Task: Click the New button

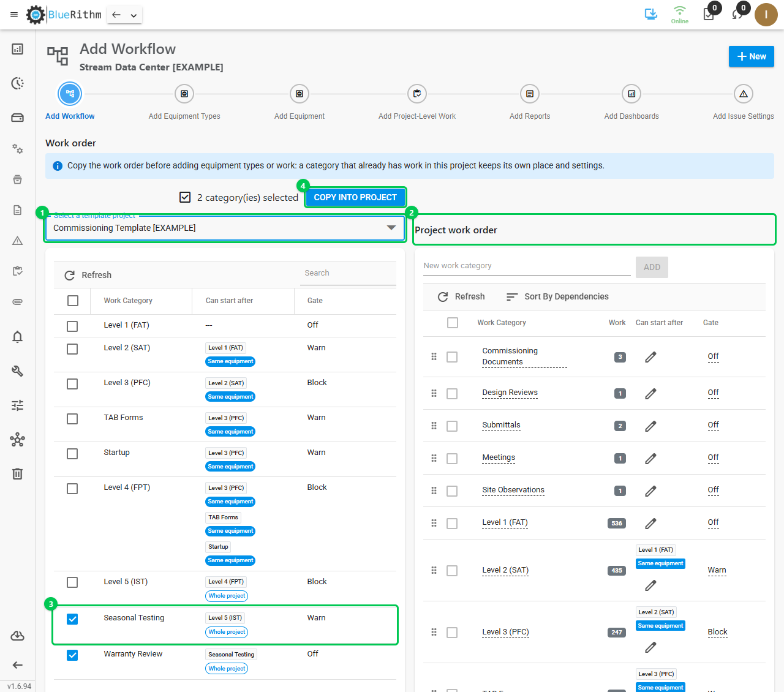Action: (x=752, y=56)
